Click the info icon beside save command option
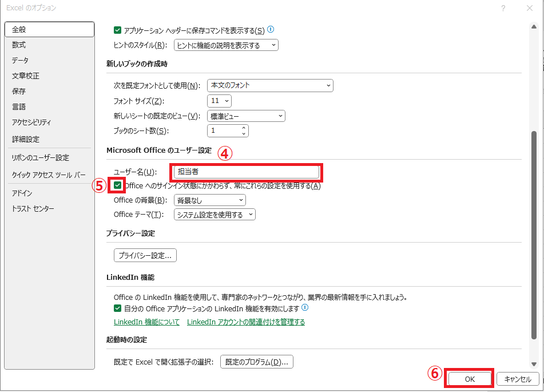 (271, 30)
